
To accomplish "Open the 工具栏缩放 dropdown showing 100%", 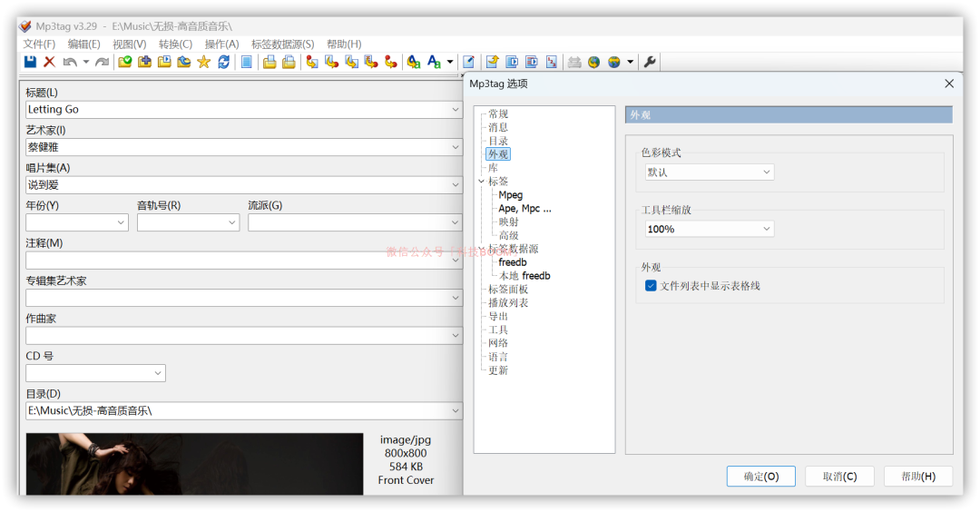I will point(710,229).
